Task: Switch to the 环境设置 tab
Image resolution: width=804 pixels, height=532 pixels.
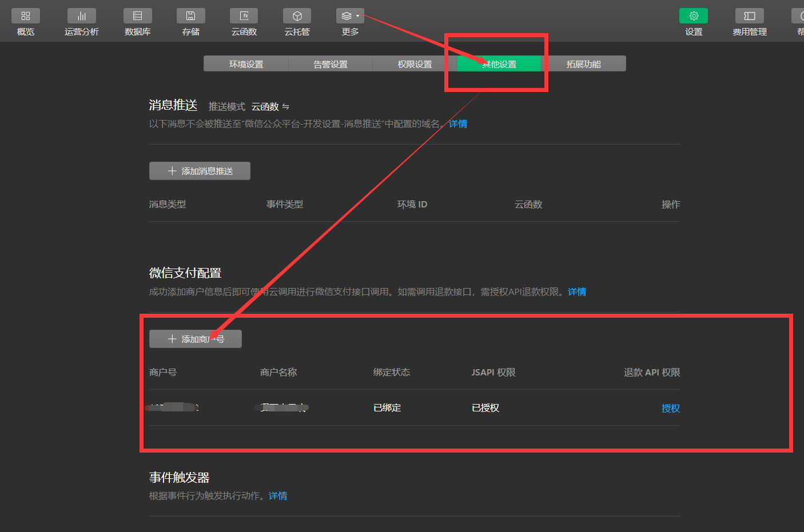Action: (x=246, y=63)
